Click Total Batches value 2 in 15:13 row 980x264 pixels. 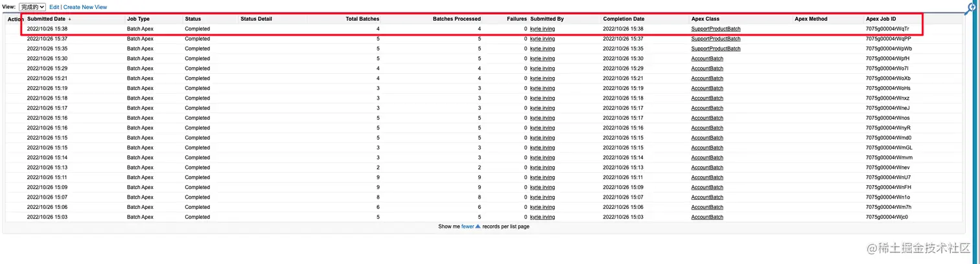[x=378, y=168]
